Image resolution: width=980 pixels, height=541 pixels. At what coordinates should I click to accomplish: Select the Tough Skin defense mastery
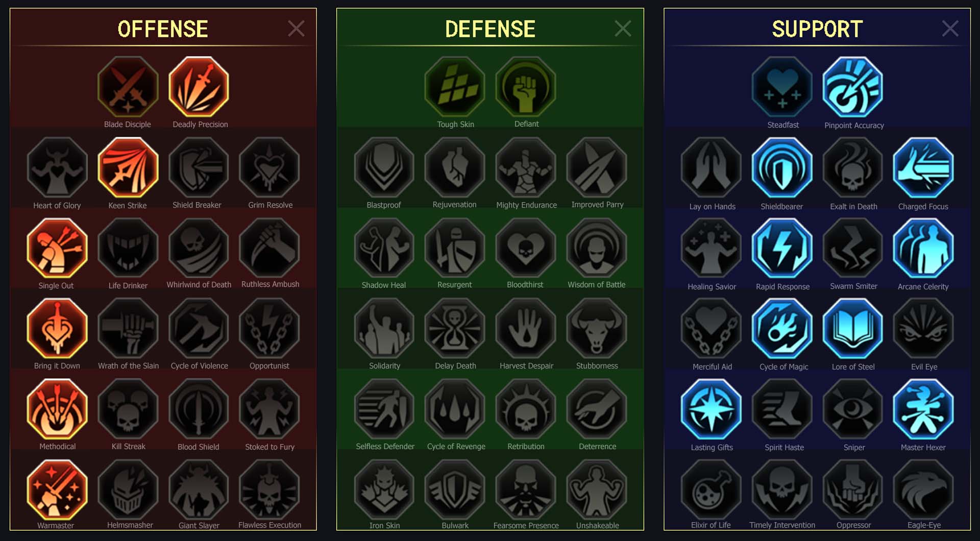pos(455,87)
